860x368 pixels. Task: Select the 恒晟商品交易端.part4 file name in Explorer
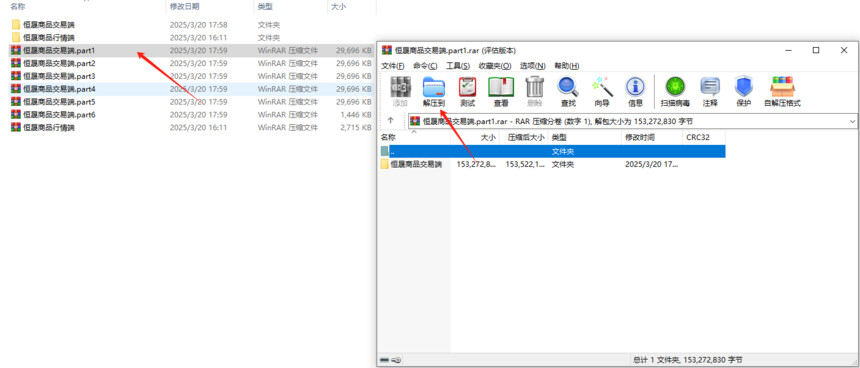(59, 89)
